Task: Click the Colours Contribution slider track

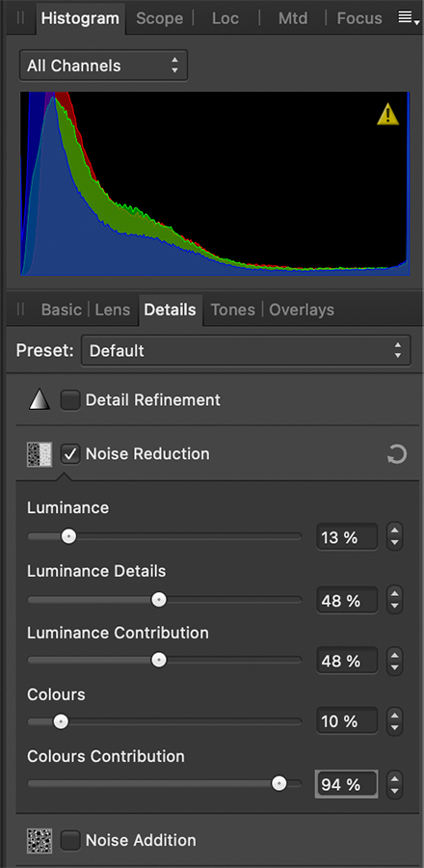Action: point(164,784)
